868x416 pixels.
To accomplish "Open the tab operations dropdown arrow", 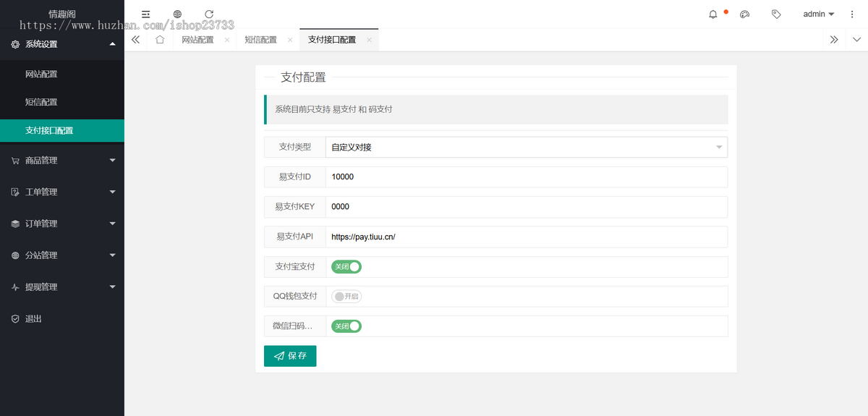I will click(857, 40).
